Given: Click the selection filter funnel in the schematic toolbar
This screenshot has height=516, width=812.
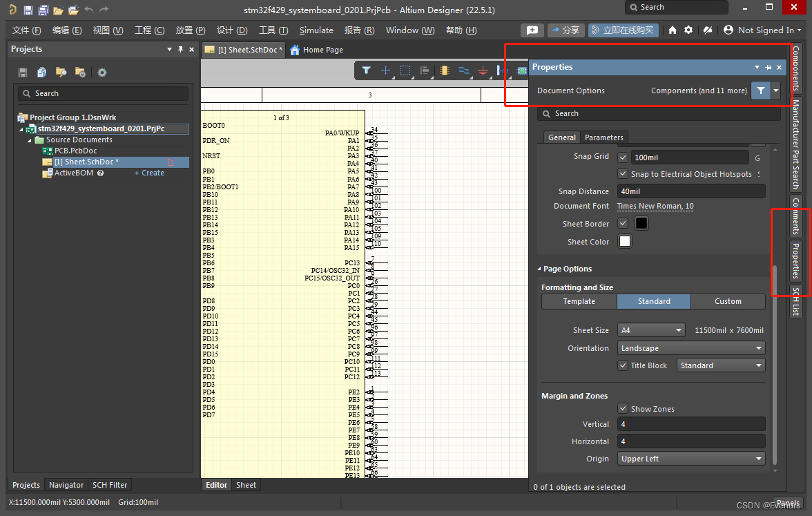Looking at the screenshot, I should pos(366,70).
